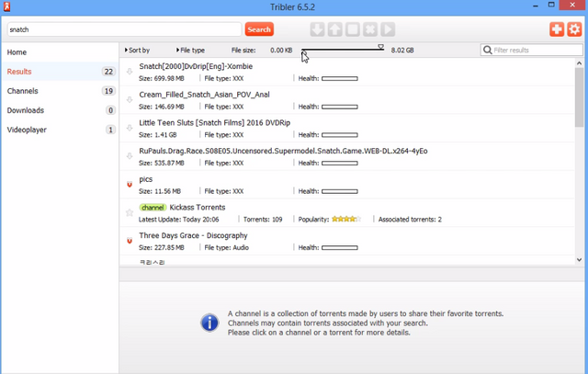
Task: Click the search box containing snatch
Action: pyautogui.click(x=124, y=29)
